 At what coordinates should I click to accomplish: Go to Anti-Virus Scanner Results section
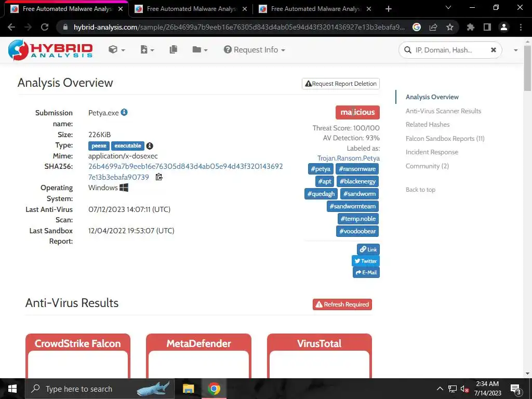(x=443, y=111)
